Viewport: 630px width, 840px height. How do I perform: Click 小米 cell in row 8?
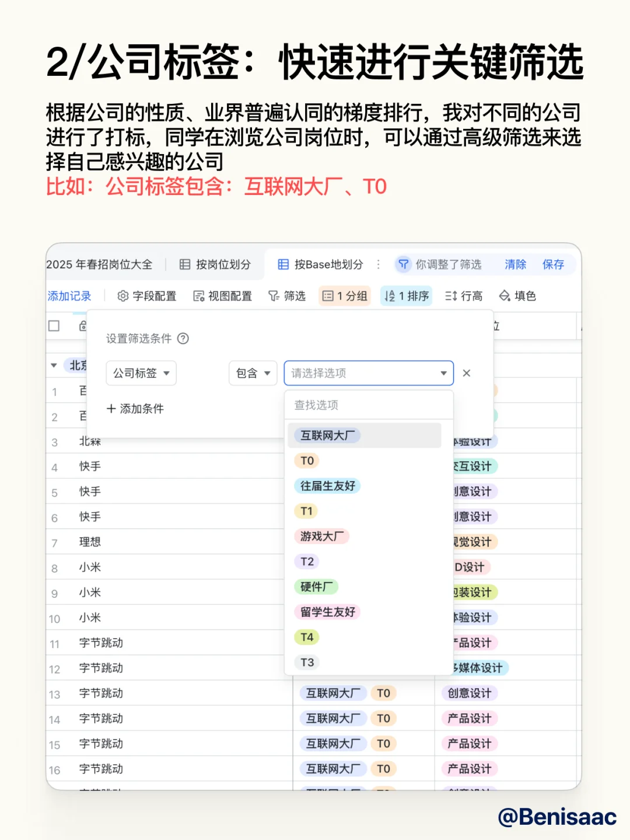coord(90,567)
